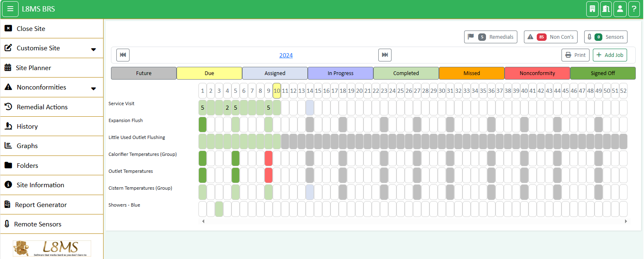The height and width of the screenshot is (259, 644).
Task: Click the help question mark icon
Action: (634, 9)
